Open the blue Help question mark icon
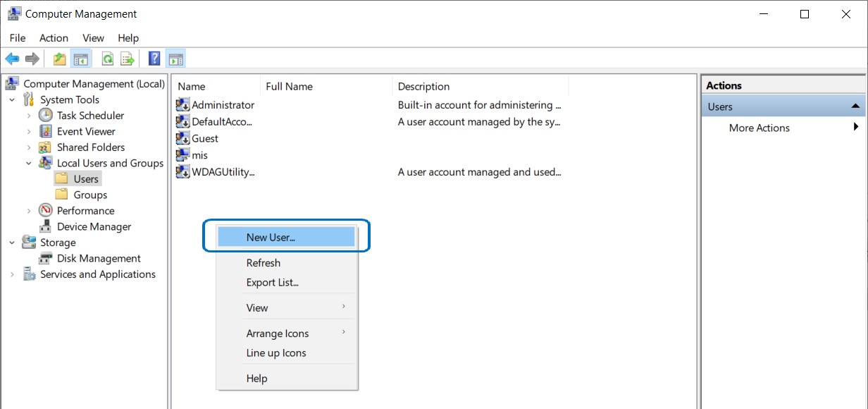Screen dimensions: 868x409 [154, 59]
